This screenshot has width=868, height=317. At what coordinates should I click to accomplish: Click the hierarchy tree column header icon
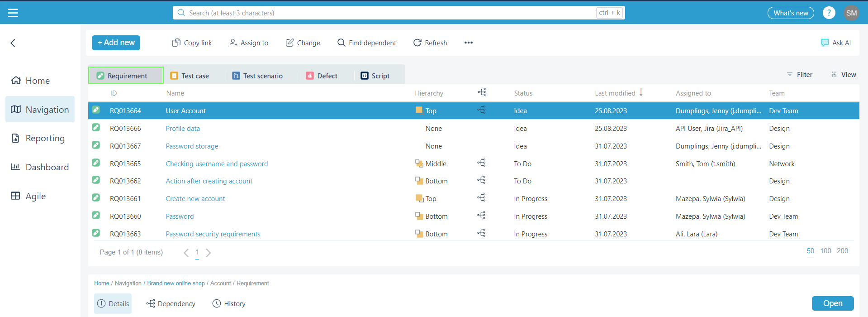pos(481,92)
